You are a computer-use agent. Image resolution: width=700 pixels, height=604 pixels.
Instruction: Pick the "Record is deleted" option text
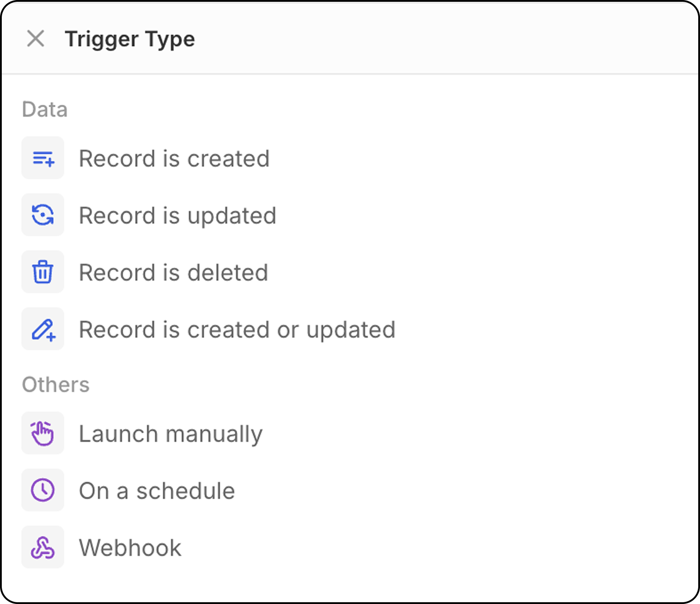coord(174,273)
